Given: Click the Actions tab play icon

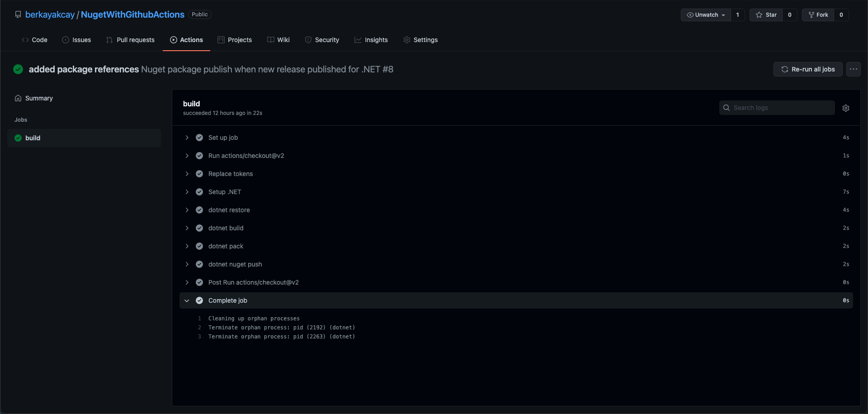Looking at the screenshot, I should tap(173, 40).
